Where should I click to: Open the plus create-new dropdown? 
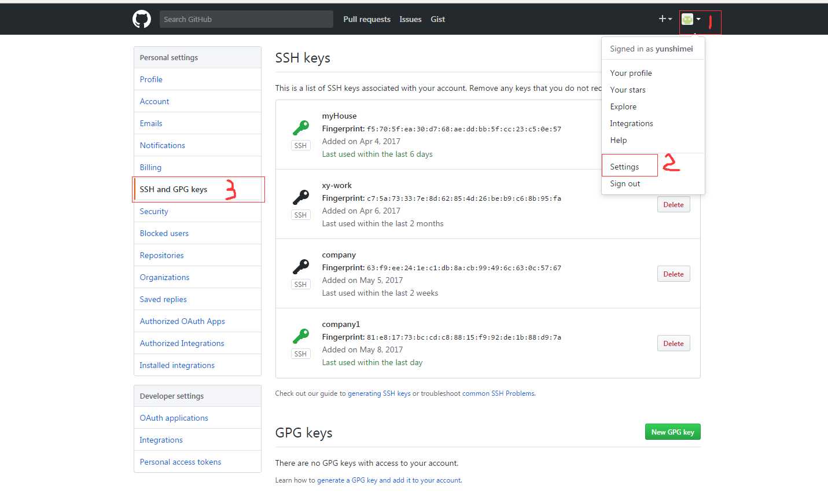[665, 19]
